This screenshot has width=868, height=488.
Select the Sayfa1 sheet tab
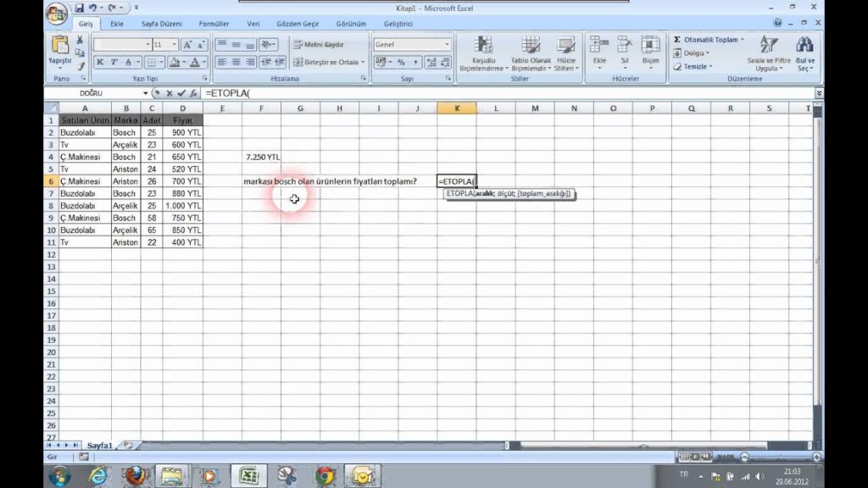pos(100,444)
